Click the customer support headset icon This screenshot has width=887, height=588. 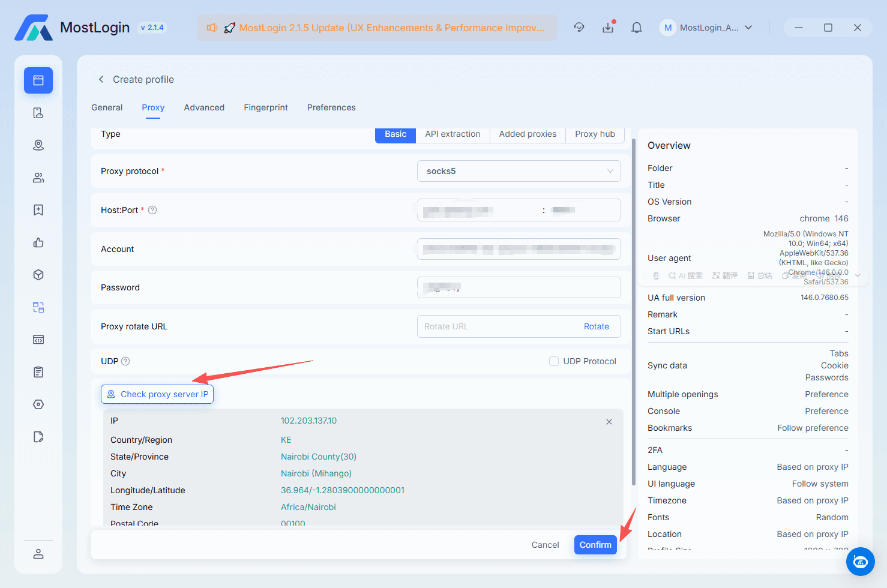(x=579, y=27)
